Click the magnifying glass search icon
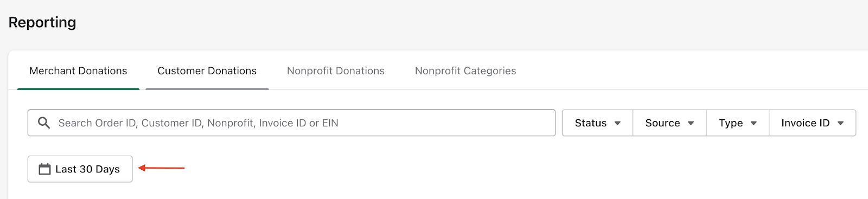This screenshot has width=868, height=199. (x=44, y=123)
